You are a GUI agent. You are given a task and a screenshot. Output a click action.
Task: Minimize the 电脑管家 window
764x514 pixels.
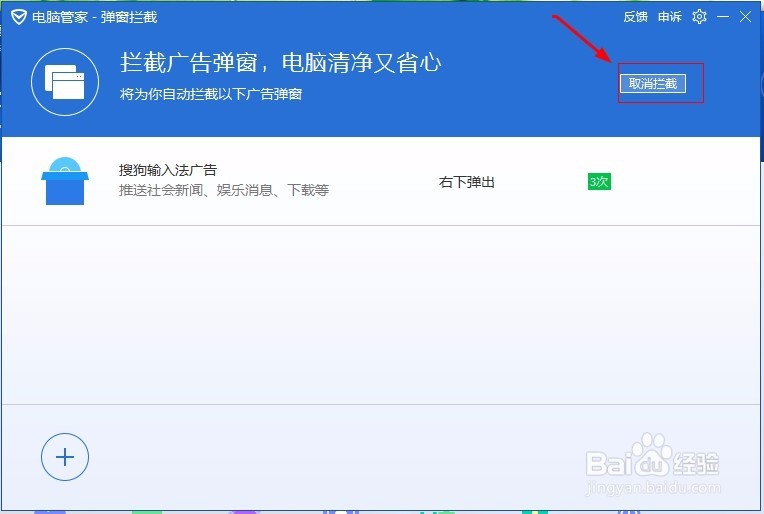[723, 17]
